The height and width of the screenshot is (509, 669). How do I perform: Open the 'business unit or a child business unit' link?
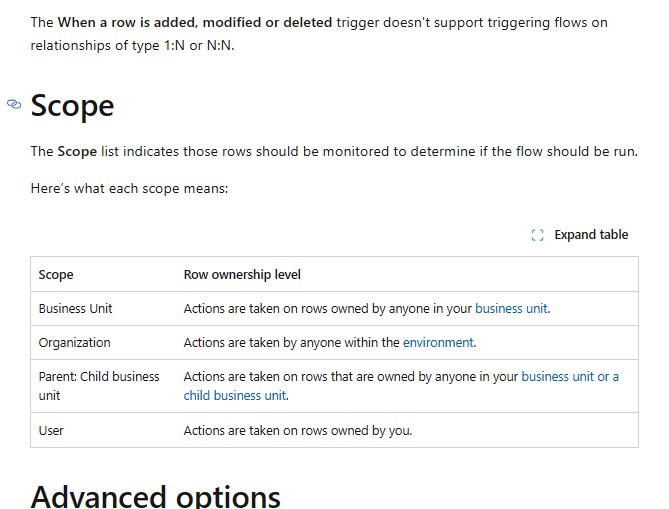pos(570,377)
